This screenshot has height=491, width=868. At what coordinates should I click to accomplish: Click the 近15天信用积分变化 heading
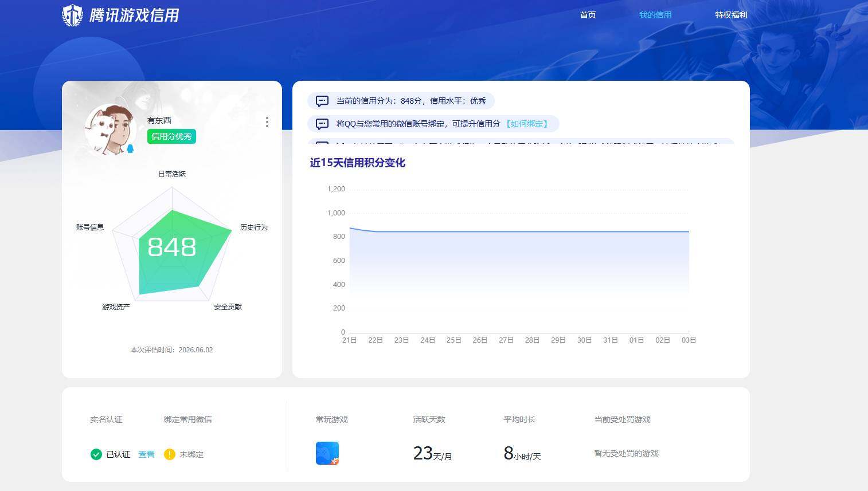tap(358, 163)
